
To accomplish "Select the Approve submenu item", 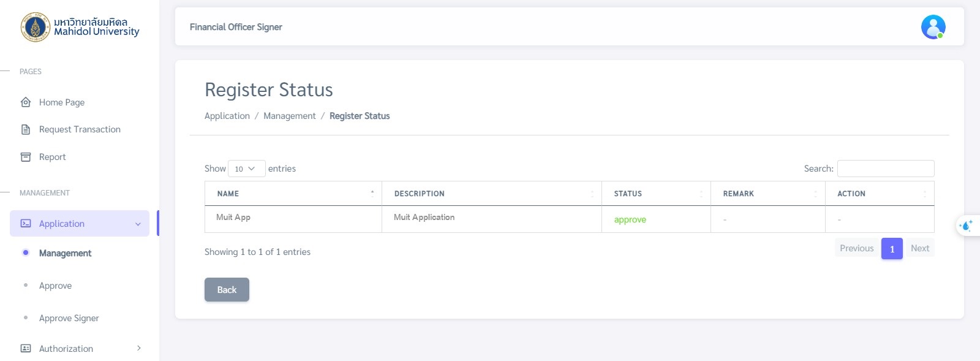I will coord(55,286).
